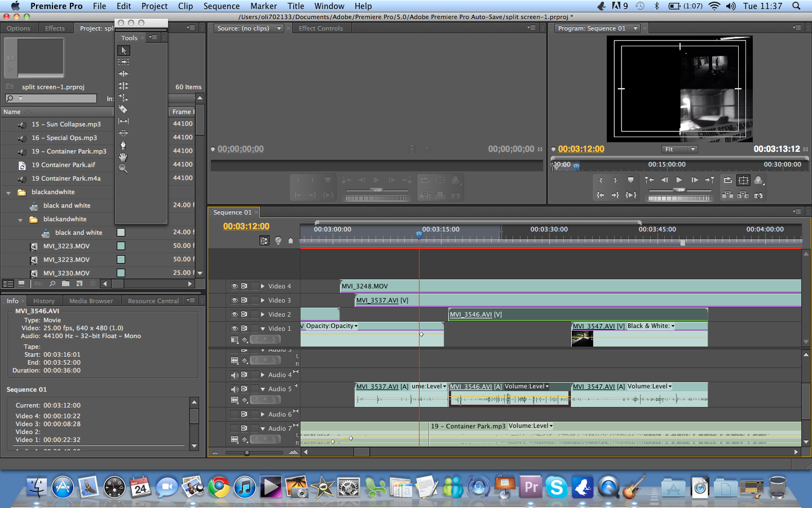This screenshot has width=812, height=508.
Task: Select the Slip tool
Action: [x=123, y=121]
